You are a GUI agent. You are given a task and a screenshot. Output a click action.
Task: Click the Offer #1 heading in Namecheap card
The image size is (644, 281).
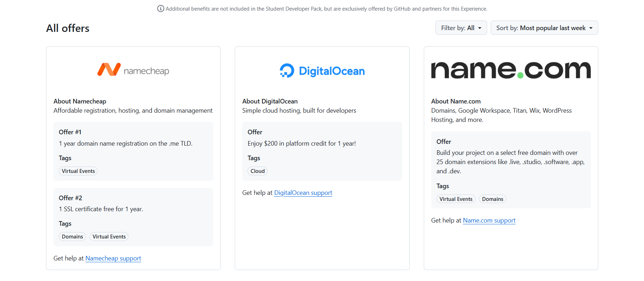70,132
